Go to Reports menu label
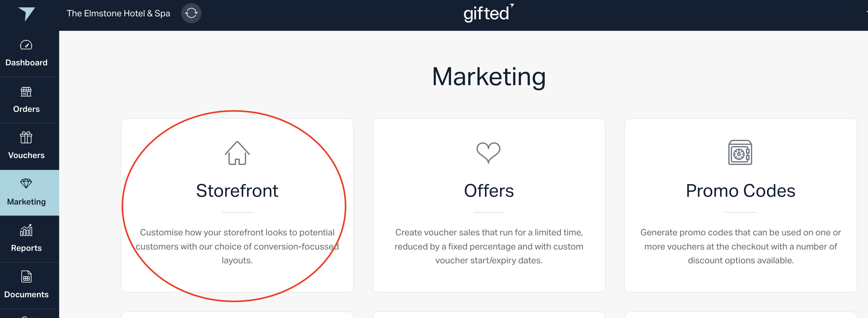This screenshot has height=318, width=868. tap(26, 248)
